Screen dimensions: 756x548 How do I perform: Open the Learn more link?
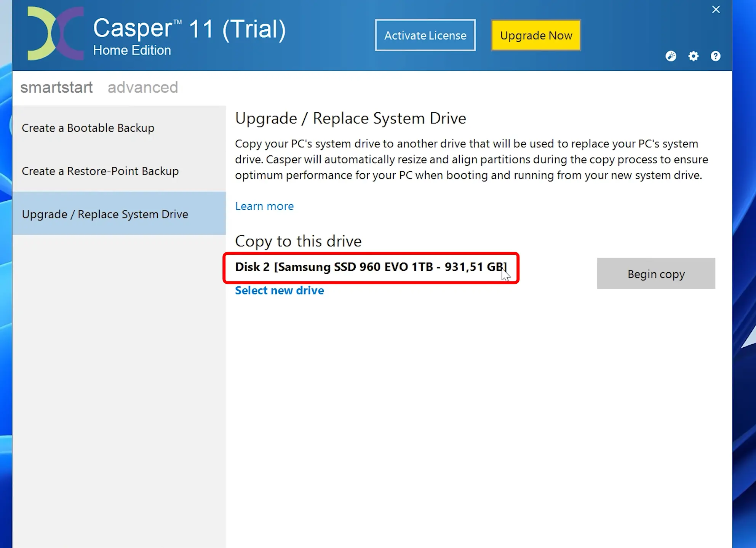coord(264,206)
